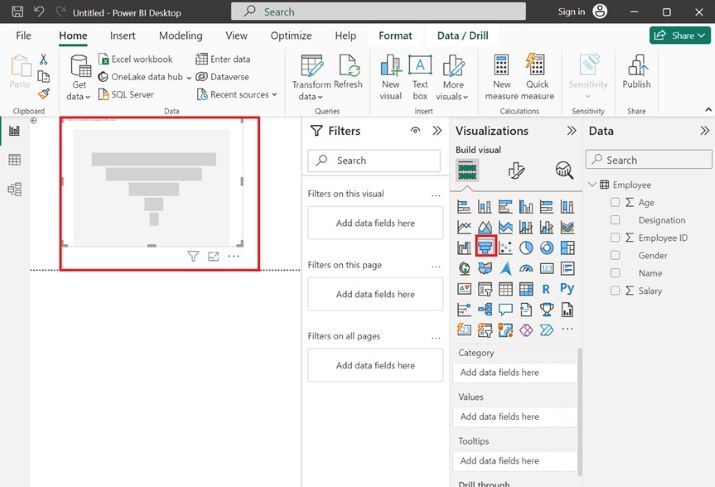Image resolution: width=715 pixels, height=487 pixels.
Task: Select the Clustered bar chart visual
Action: click(x=505, y=207)
